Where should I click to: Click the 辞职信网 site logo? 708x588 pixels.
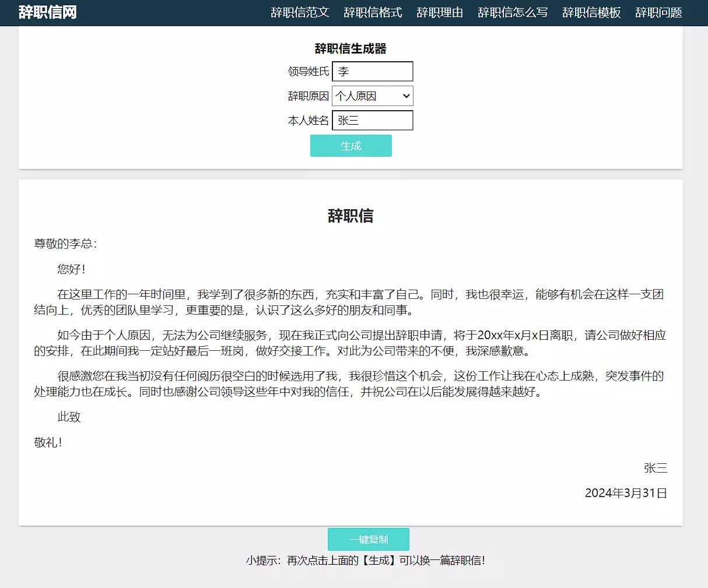coord(48,12)
